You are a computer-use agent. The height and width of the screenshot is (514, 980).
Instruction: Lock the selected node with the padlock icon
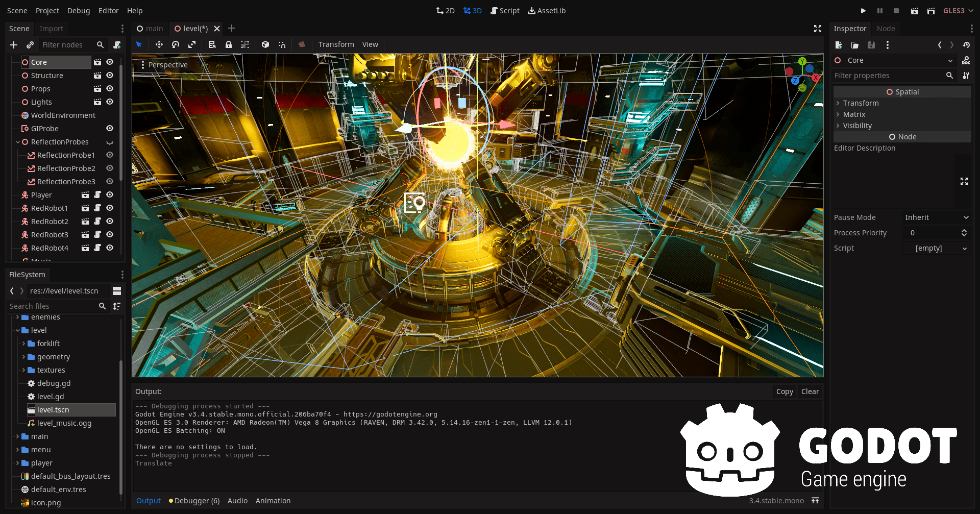pos(229,44)
